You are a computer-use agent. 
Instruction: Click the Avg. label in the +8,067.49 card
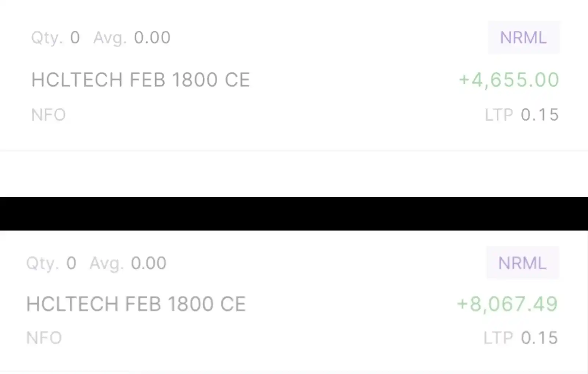(x=107, y=263)
